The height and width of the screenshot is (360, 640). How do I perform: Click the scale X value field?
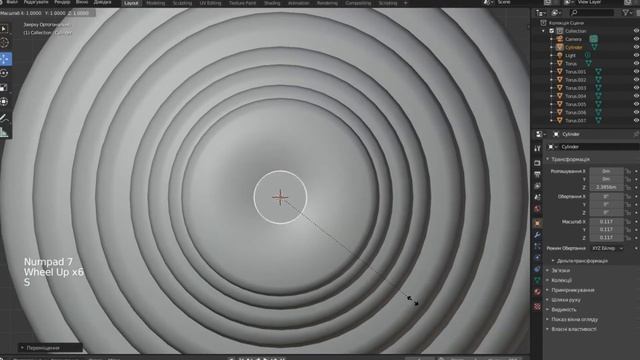(606, 222)
